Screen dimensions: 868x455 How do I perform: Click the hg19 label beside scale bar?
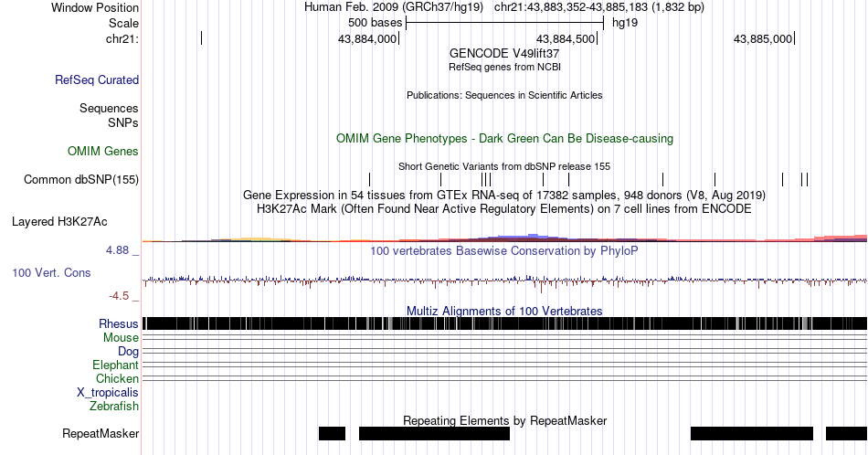tap(624, 23)
